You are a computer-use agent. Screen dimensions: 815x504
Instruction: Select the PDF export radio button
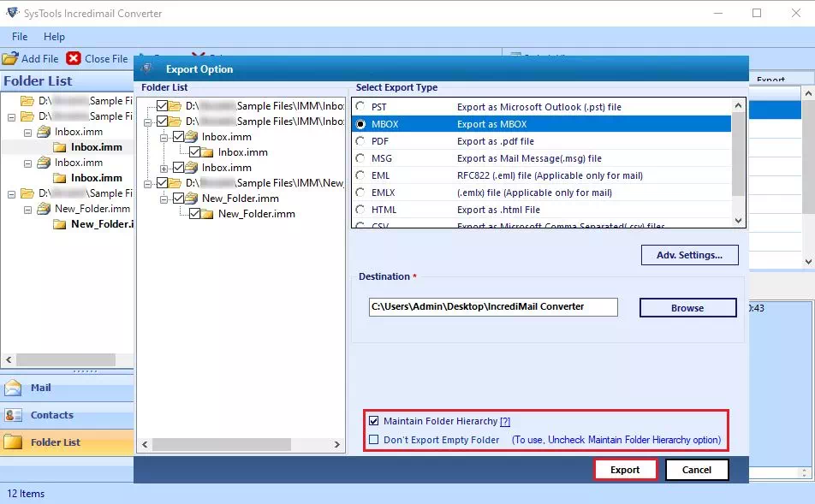click(360, 141)
